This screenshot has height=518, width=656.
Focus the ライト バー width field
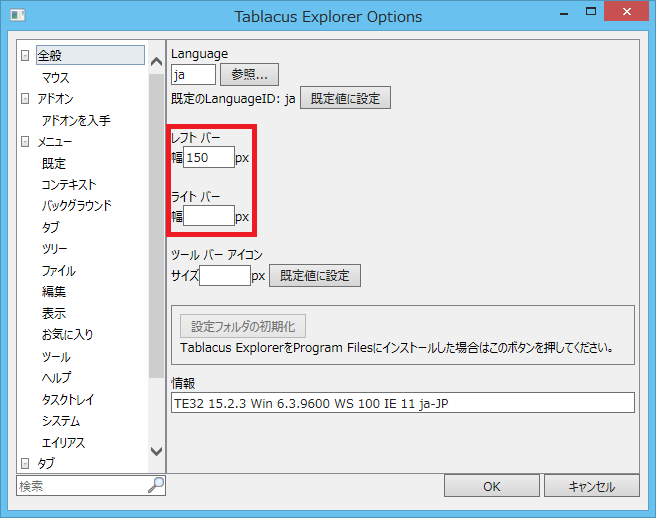click(x=209, y=216)
